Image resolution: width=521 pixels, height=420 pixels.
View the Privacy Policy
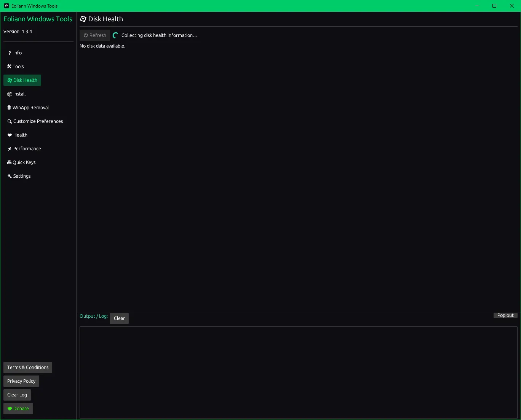[x=21, y=381]
